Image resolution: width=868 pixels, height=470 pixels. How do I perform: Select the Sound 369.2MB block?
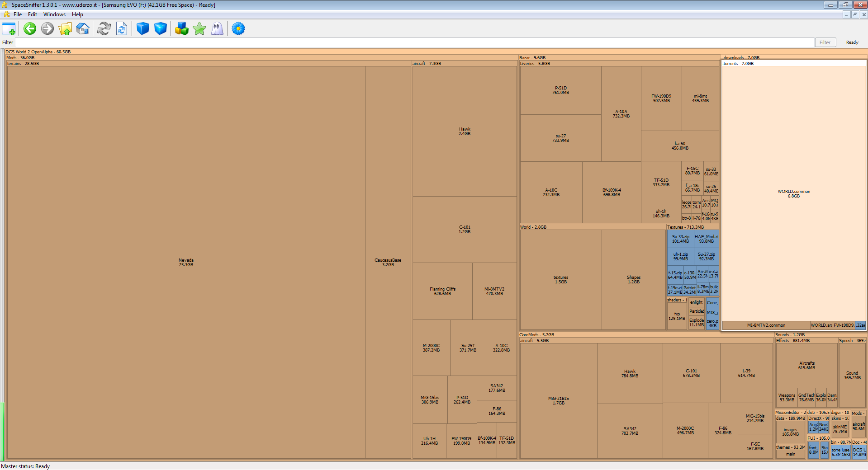(x=852, y=376)
